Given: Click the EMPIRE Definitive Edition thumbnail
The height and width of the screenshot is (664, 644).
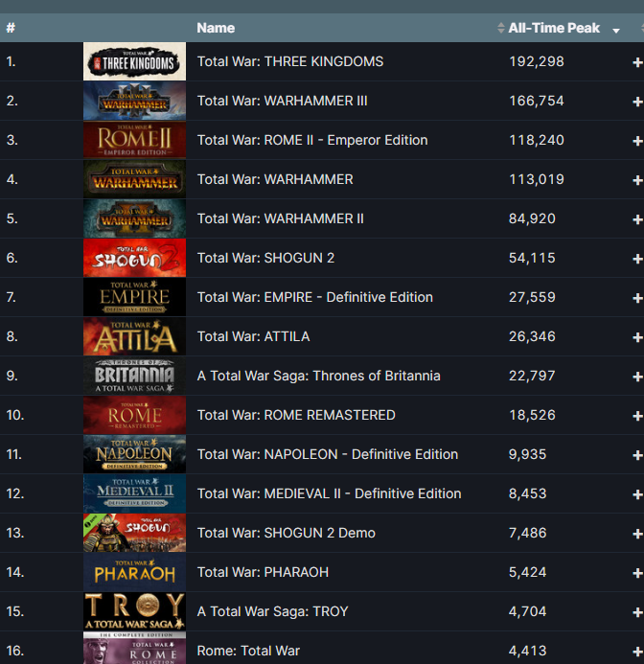Looking at the screenshot, I should pyautogui.click(x=135, y=297).
